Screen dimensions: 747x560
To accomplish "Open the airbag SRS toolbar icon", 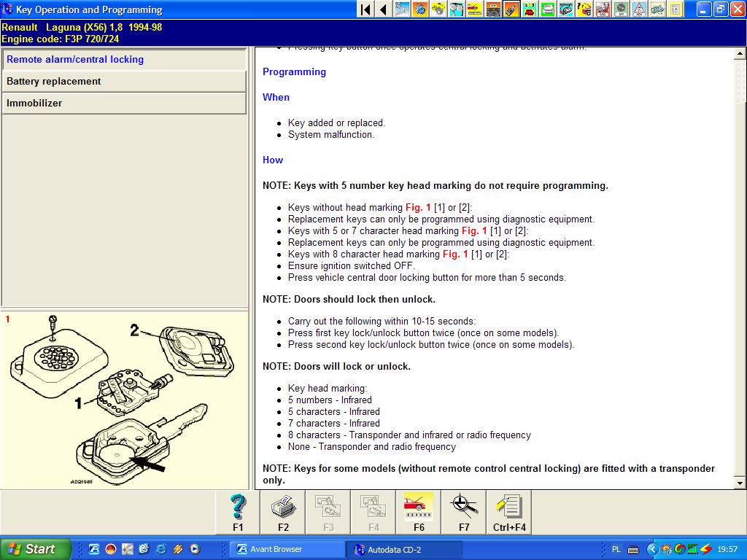I will [603, 9].
